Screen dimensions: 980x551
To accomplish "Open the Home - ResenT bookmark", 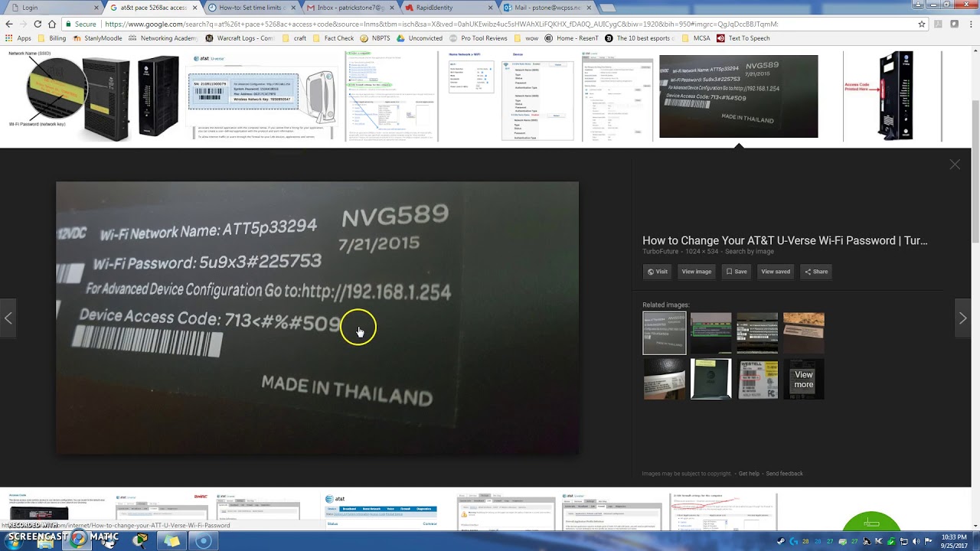I will (x=572, y=38).
